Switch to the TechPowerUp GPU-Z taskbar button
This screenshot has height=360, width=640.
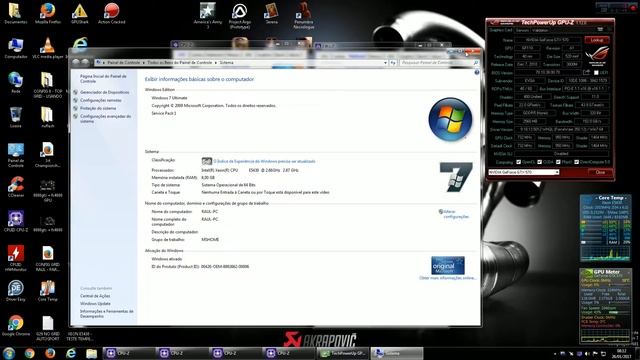[343, 353]
